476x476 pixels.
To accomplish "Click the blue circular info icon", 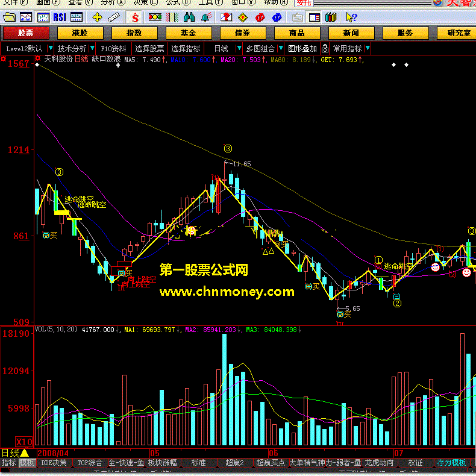I will (277, 17).
